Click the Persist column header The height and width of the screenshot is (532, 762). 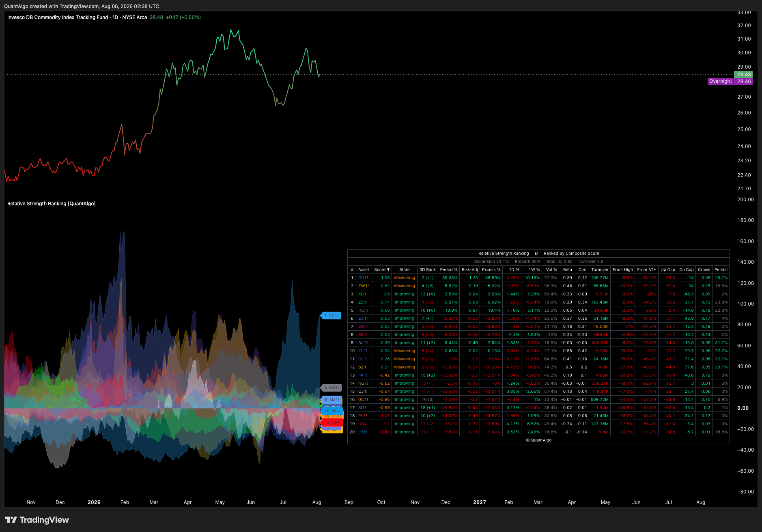721,270
